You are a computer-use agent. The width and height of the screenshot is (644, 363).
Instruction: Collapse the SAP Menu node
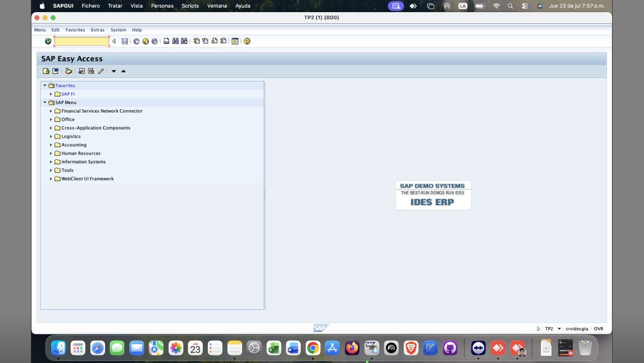click(45, 103)
